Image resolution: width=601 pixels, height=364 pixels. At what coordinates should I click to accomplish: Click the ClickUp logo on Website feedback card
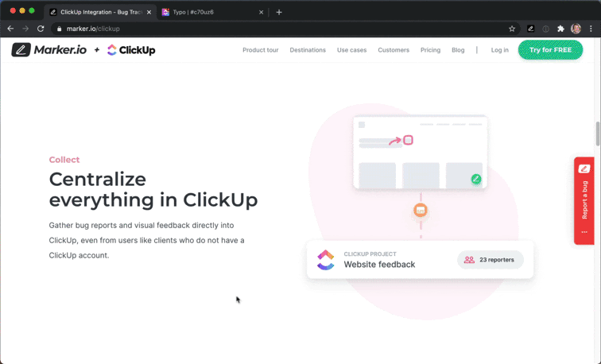tap(325, 260)
